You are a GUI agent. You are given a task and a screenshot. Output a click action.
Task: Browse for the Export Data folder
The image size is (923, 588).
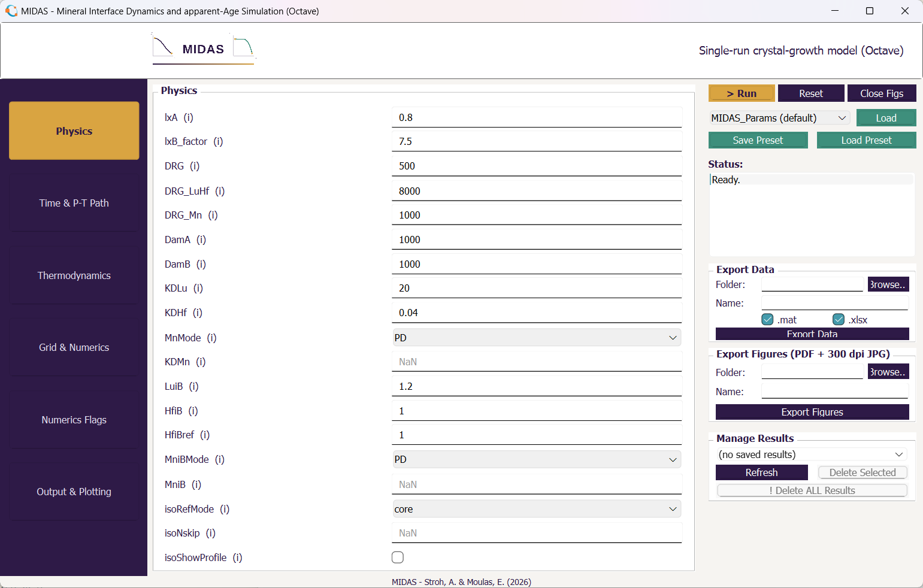click(x=888, y=284)
